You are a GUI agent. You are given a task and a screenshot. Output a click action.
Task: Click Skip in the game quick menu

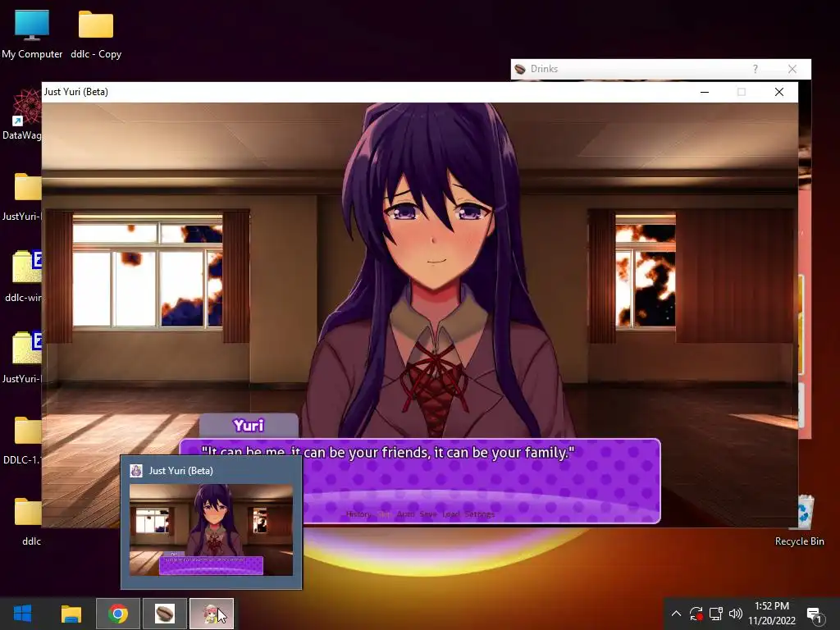(385, 514)
